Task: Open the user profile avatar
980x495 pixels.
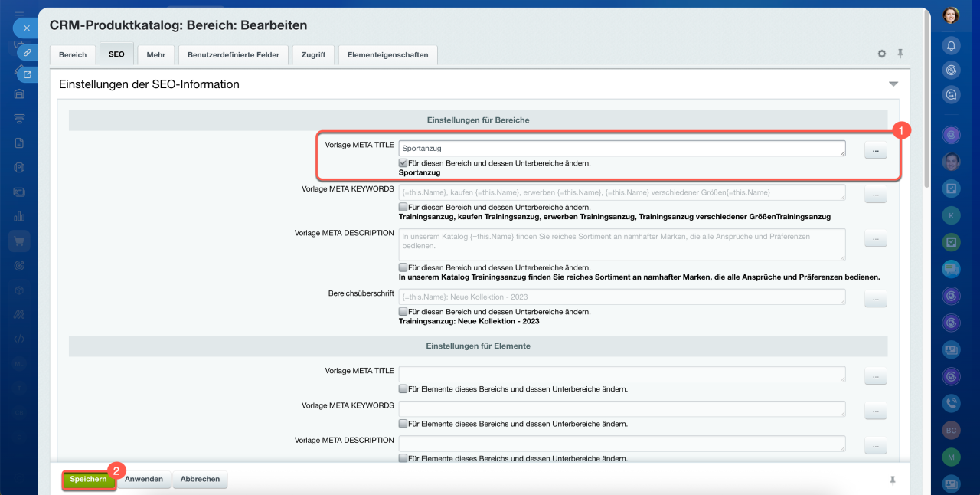Action: [x=951, y=15]
